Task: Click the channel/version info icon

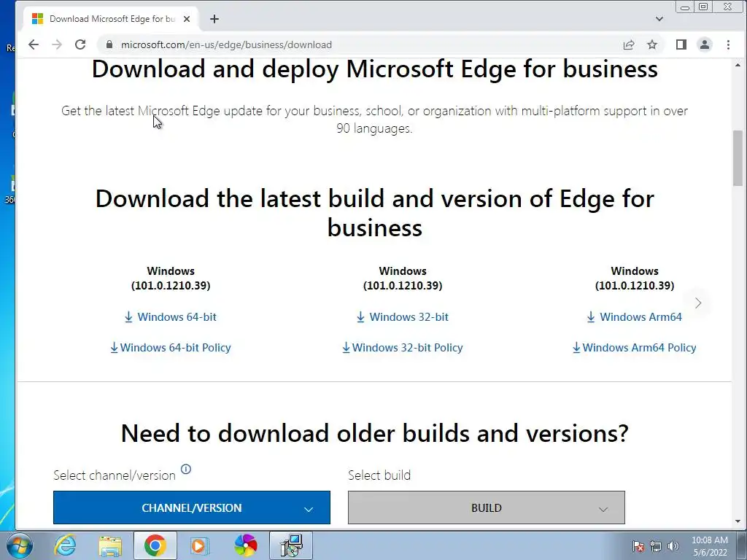Action: click(186, 469)
